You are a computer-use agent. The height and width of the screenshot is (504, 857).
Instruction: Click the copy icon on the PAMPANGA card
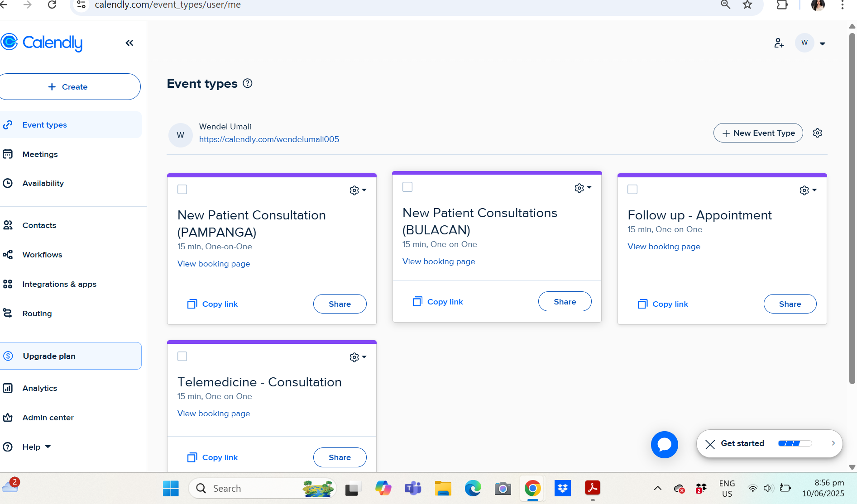point(192,304)
